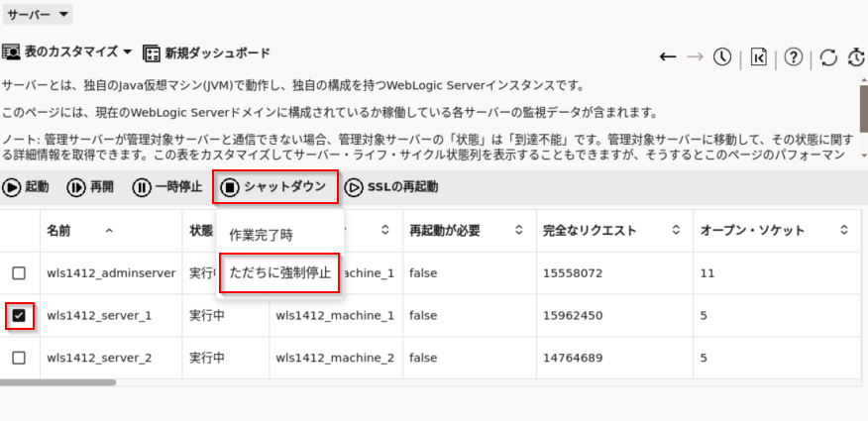Image resolution: width=868 pixels, height=421 pixels.
Task: Click the landing page document icon
Action: (x=758, y=57)
